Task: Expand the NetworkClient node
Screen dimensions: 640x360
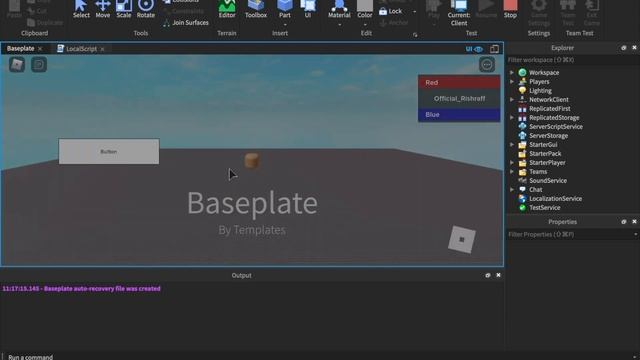Action: (x=512, y=100)
